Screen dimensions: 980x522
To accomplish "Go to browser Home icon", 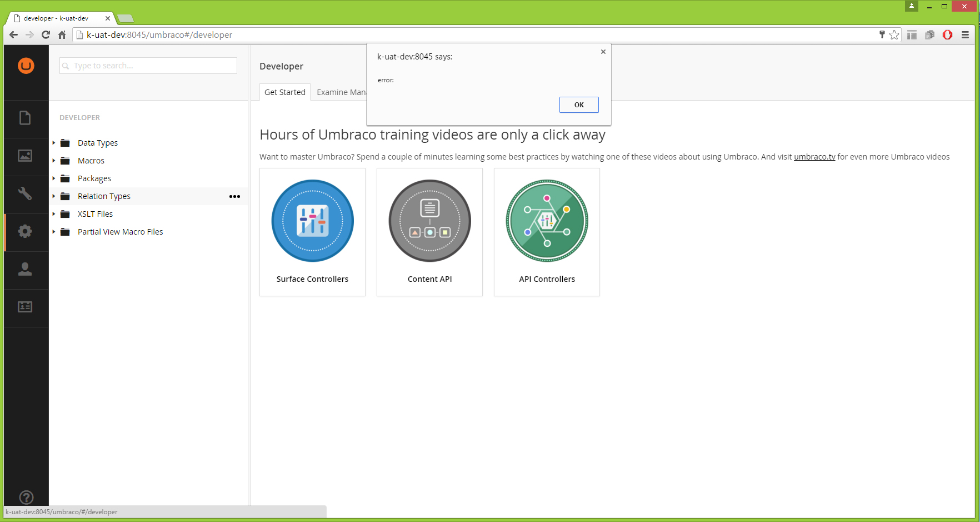I will click(62, 34).
